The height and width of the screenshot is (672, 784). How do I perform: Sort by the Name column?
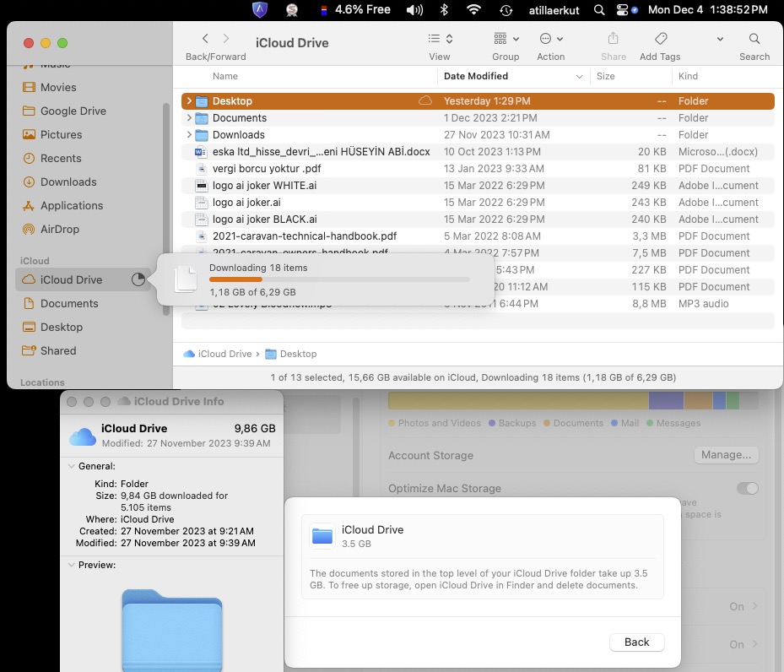[225, 76]
